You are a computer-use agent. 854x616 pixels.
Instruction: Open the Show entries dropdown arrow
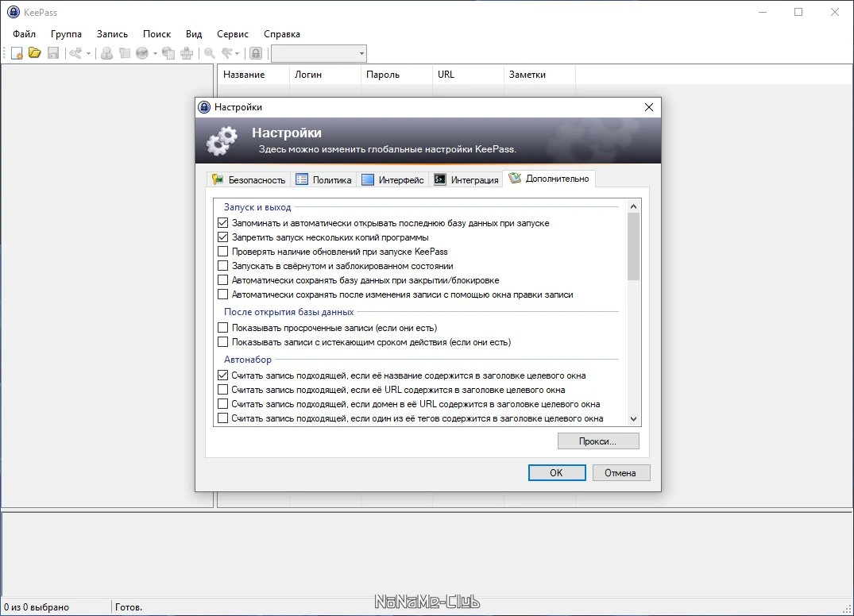click(x=238, y=53)
